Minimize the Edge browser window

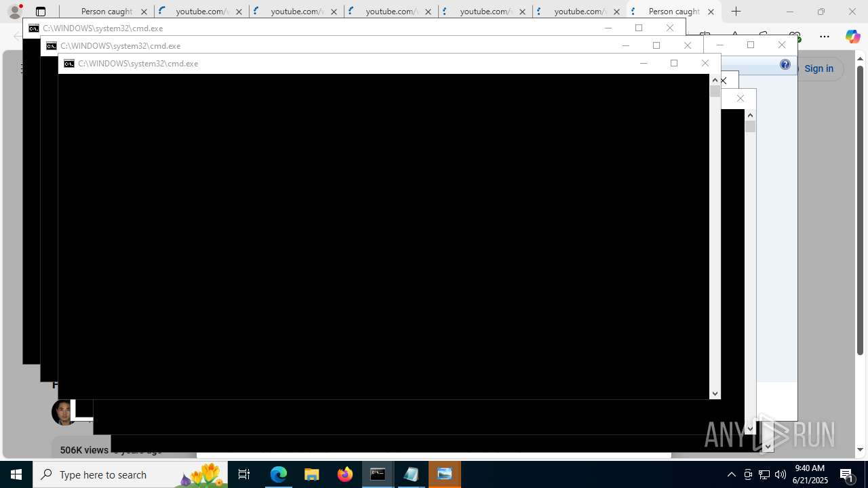(x=789, y=12)
